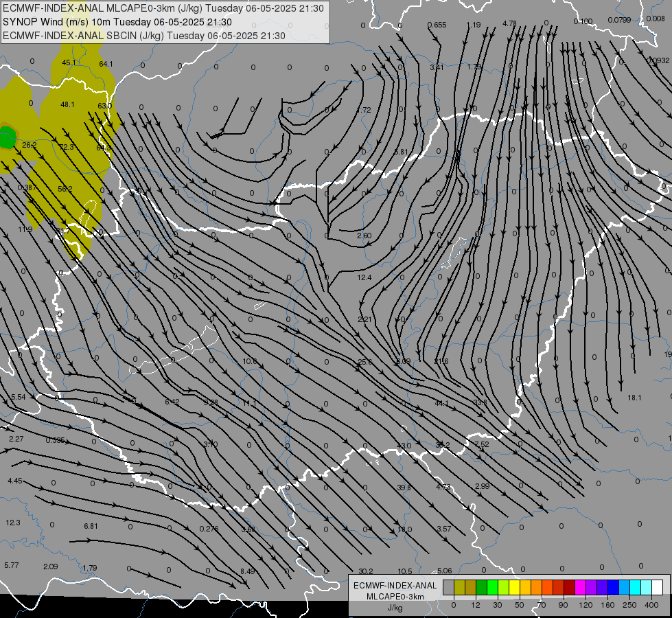Click the bright green legend swatch
Image resolution: width=672 pixels, height=618 pixels.
(x=492, y=588)
